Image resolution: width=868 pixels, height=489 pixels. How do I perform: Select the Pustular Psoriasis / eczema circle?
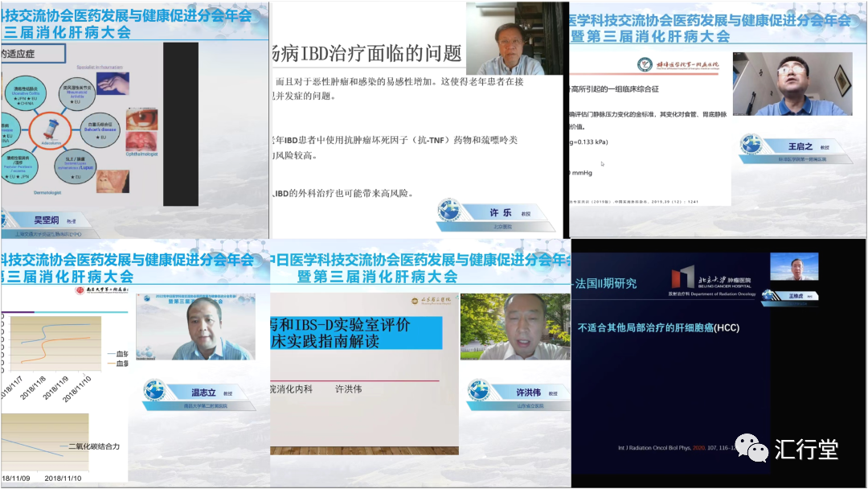[x=18, y=166]
